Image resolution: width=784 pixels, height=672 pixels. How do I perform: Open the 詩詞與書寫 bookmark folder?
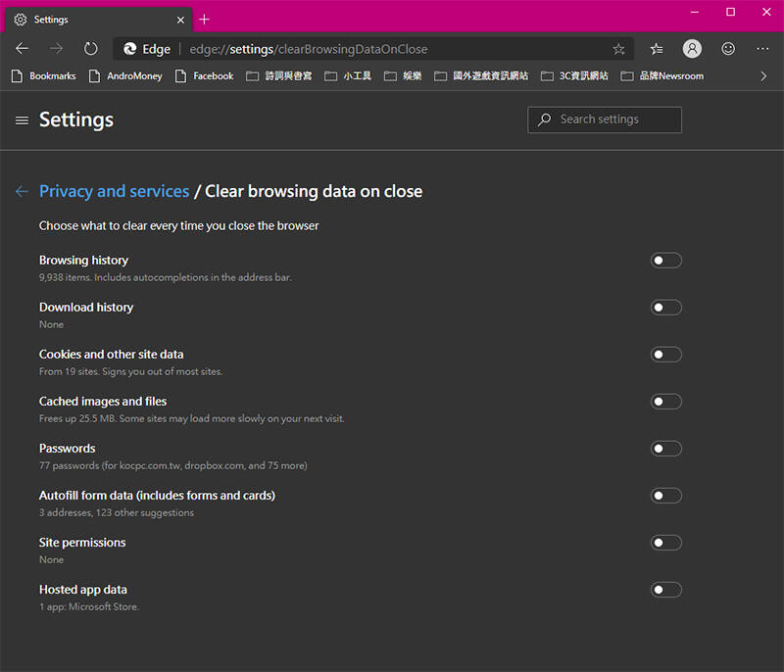click(279, 76)
